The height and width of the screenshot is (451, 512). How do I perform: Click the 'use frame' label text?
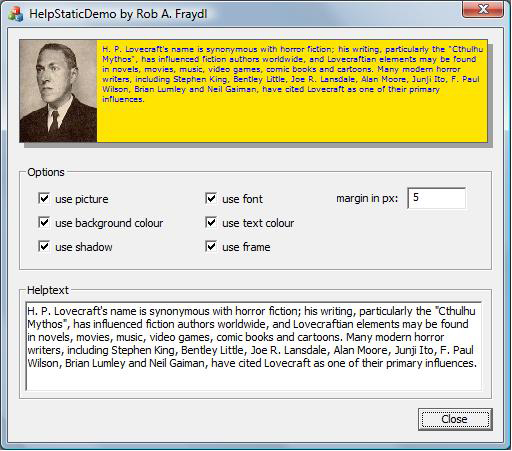[246, 247]
